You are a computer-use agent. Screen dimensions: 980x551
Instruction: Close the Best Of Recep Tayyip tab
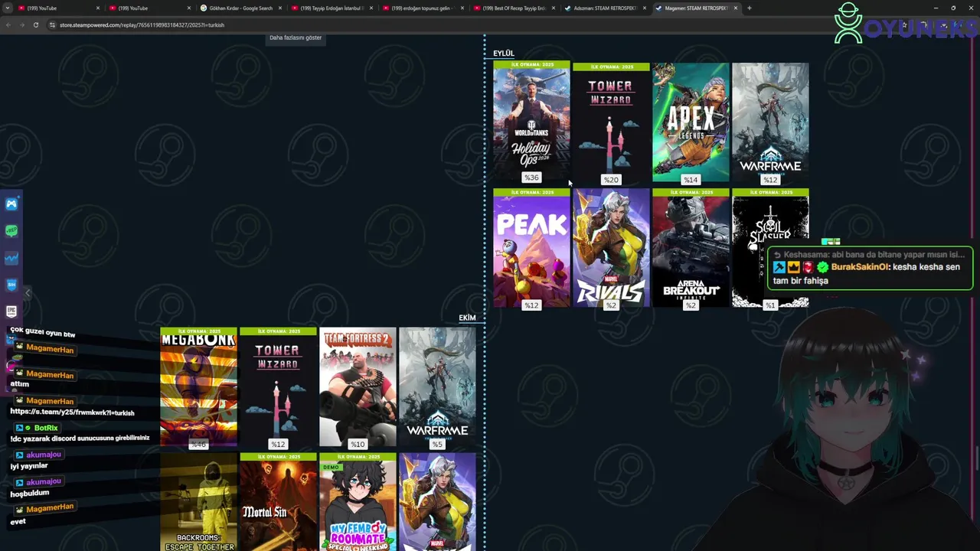[x=553, y=8]
